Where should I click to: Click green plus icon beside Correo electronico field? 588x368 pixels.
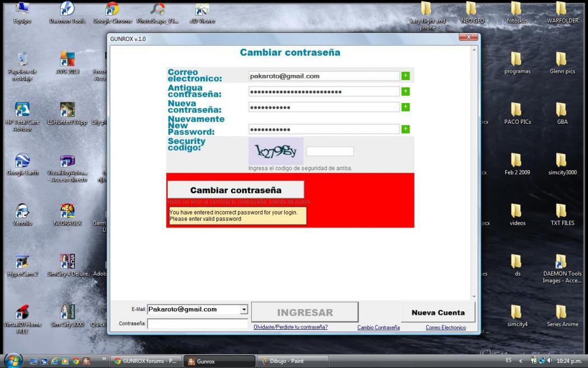[406, 76]
